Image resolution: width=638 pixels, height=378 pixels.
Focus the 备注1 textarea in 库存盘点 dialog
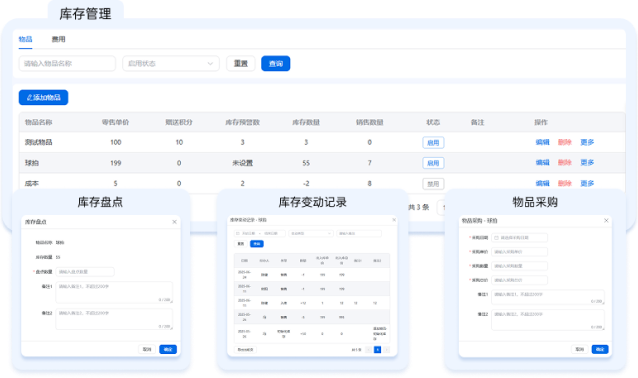coord(114,292)
